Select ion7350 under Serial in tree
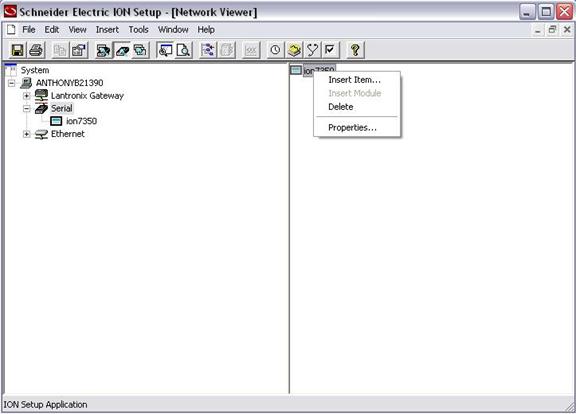Viewport: 576px width, 414px height. (82, 121)
